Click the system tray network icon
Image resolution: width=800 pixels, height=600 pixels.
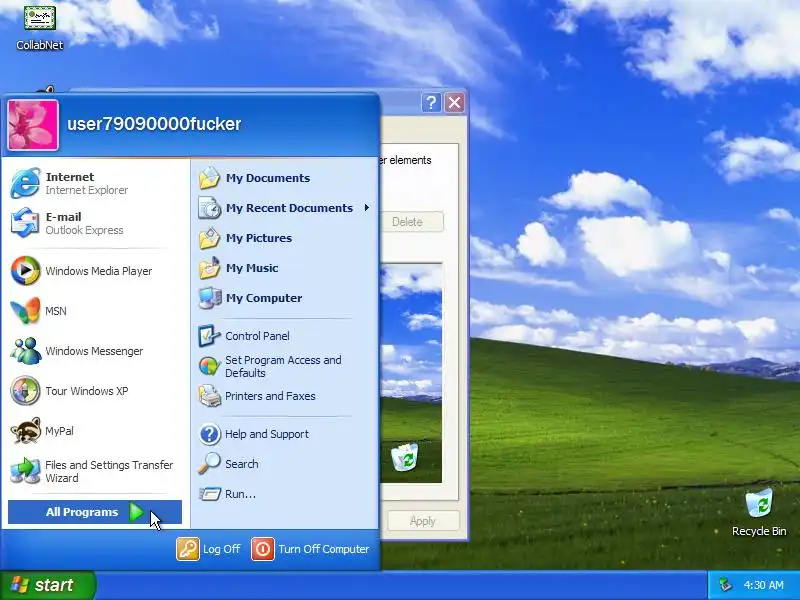pos(725,585)
